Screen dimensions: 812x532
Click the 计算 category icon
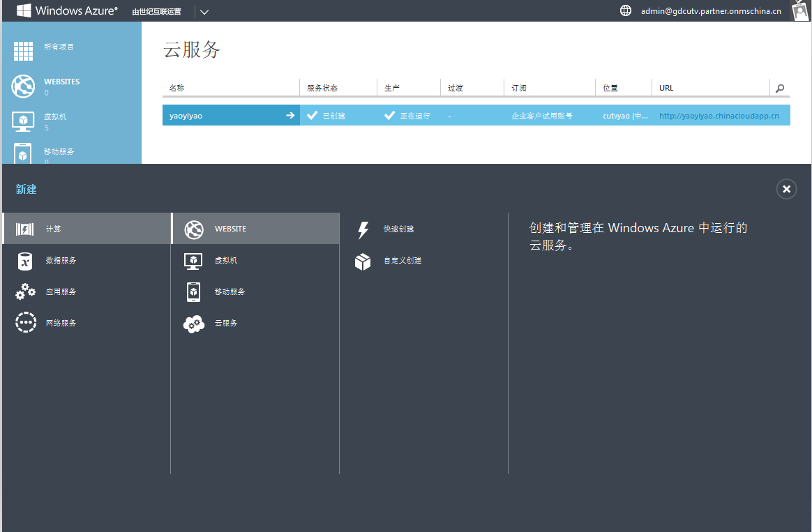[25, 229]
